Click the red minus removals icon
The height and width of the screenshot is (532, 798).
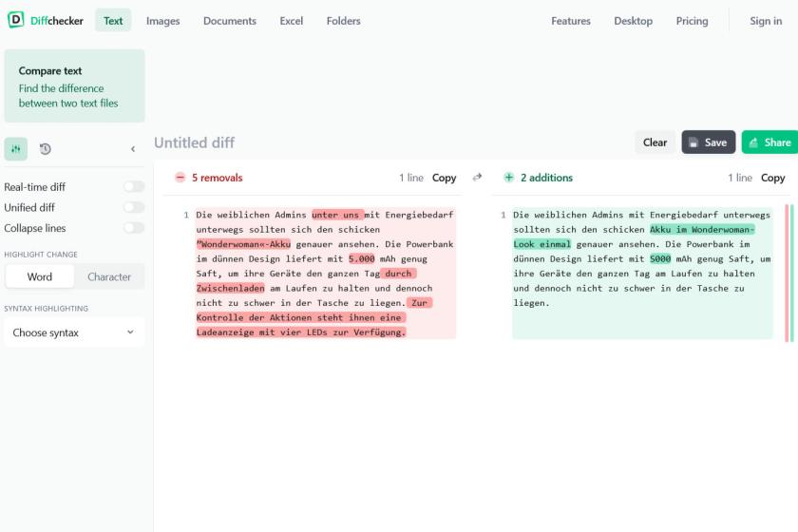point(180,177)
